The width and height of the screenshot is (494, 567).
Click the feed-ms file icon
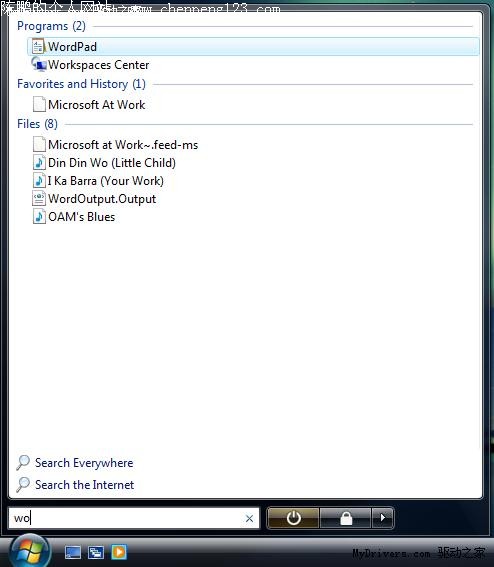pos(39,144)
